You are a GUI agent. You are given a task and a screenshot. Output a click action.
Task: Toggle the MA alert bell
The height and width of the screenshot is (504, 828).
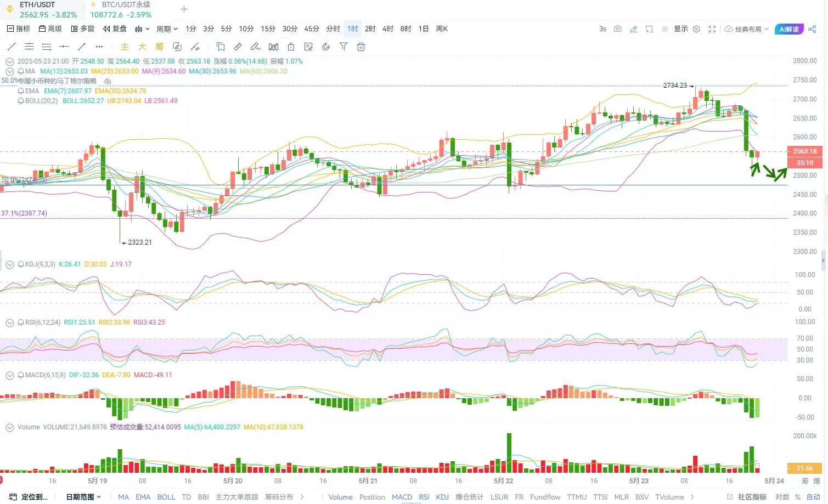click(x=21, y=71)
